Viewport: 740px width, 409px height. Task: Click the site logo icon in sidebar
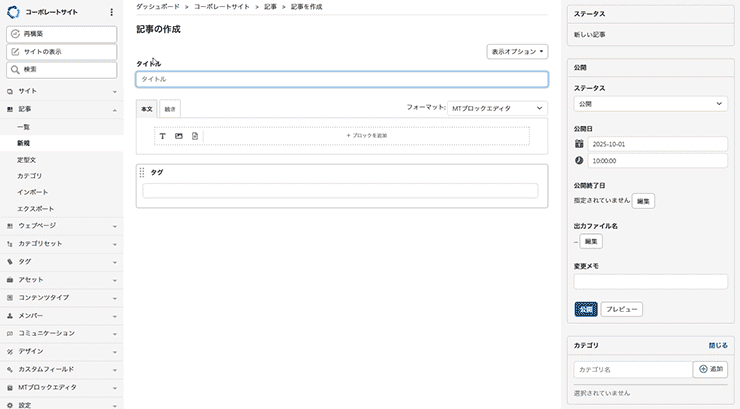(x=13, y=13)
